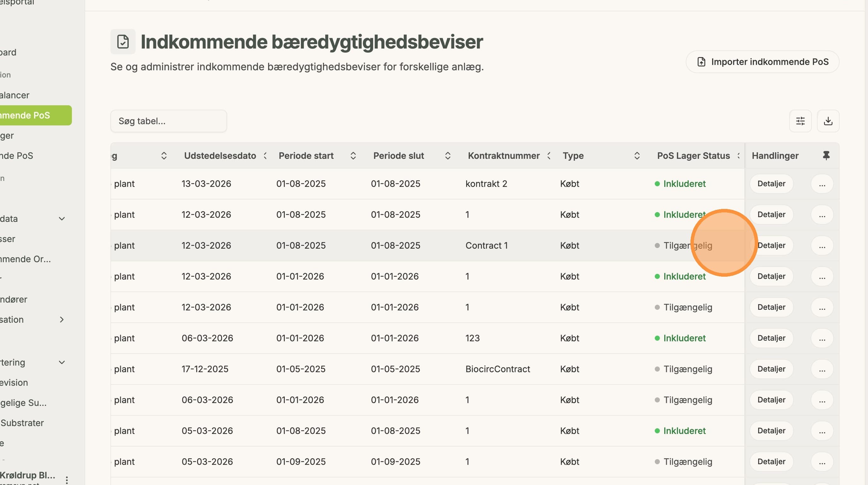Click the 13-03-2026 issue date cell
This screenshot has height=485, width=868.
(206, 184)
